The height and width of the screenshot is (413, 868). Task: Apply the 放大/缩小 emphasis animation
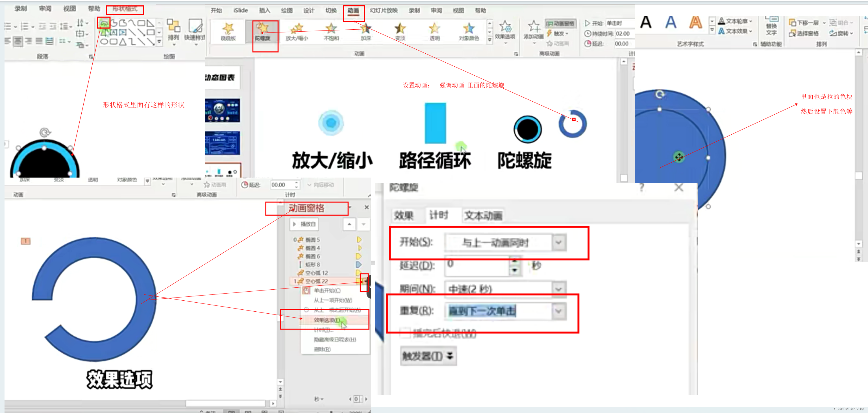tap(297, 30)
